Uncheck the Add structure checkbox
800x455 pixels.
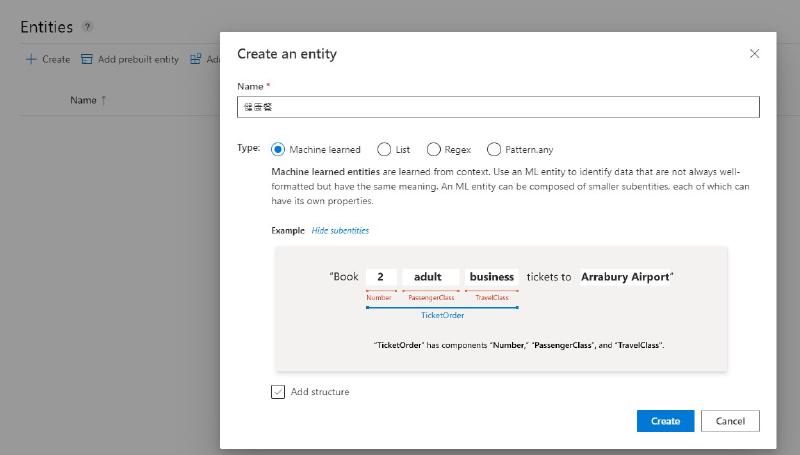pos(278,392)
